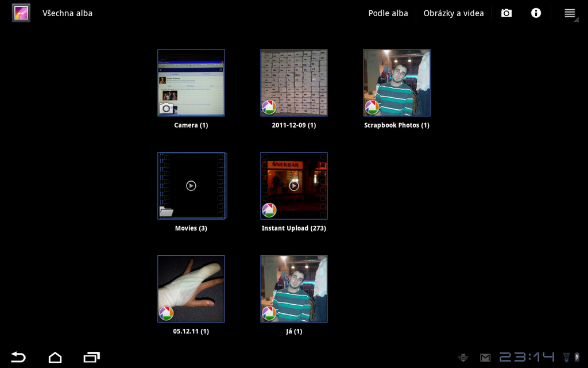Open the 2011-12-09 album
588x368 pixels.
[293, 83]
